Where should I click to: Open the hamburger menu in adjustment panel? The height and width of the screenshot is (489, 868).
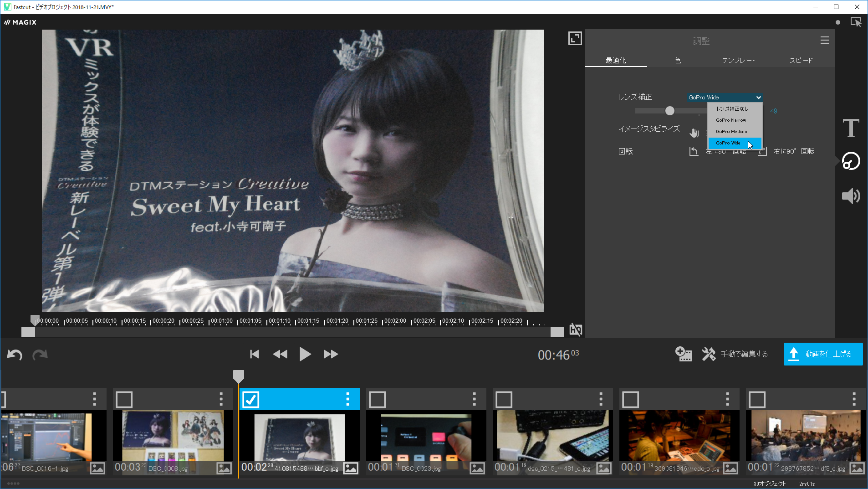[x=824, y=41]
